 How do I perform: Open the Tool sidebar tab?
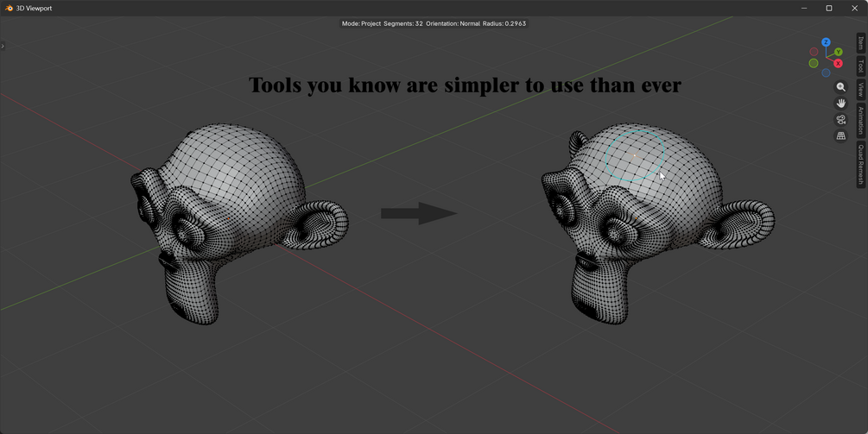click(861, 66)
